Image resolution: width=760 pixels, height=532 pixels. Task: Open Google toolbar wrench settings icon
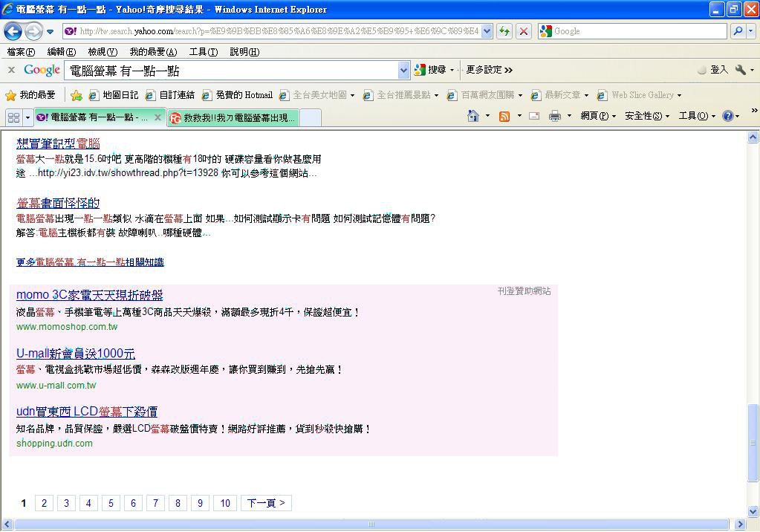tap(741, 70)
